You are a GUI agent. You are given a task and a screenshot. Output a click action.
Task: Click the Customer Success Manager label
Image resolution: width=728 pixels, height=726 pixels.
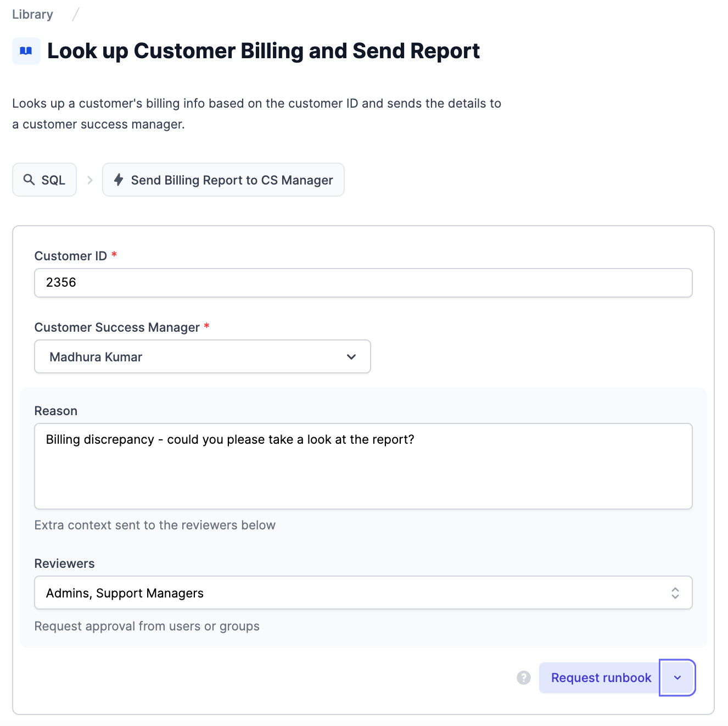[117, 327]
